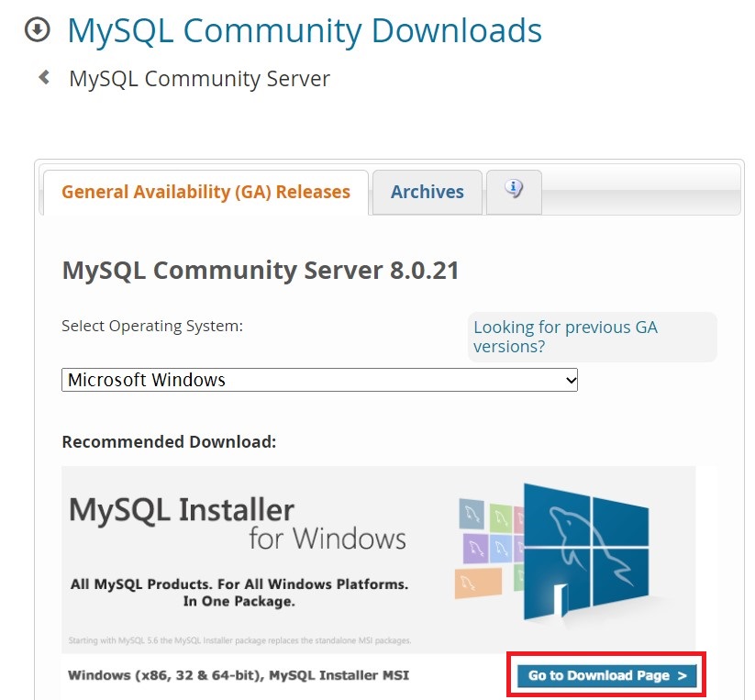
Task: Open Looking for previous GA versions link
Action: tap(565, 337)
